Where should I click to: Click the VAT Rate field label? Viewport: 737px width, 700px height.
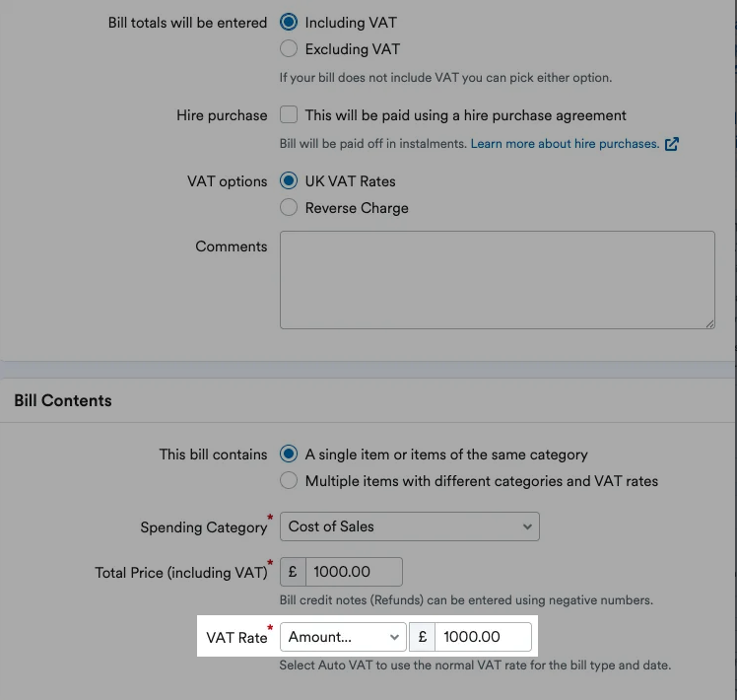tap(236, 638)
